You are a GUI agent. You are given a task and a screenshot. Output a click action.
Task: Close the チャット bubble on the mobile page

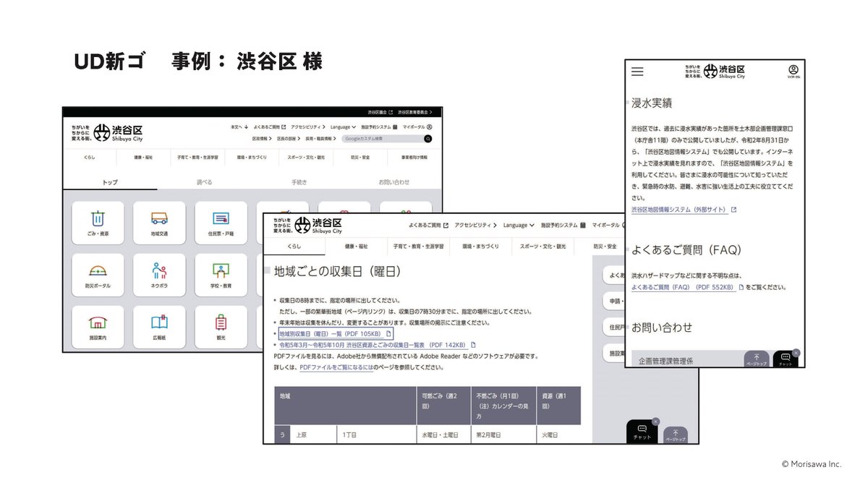tap(796, 353)
